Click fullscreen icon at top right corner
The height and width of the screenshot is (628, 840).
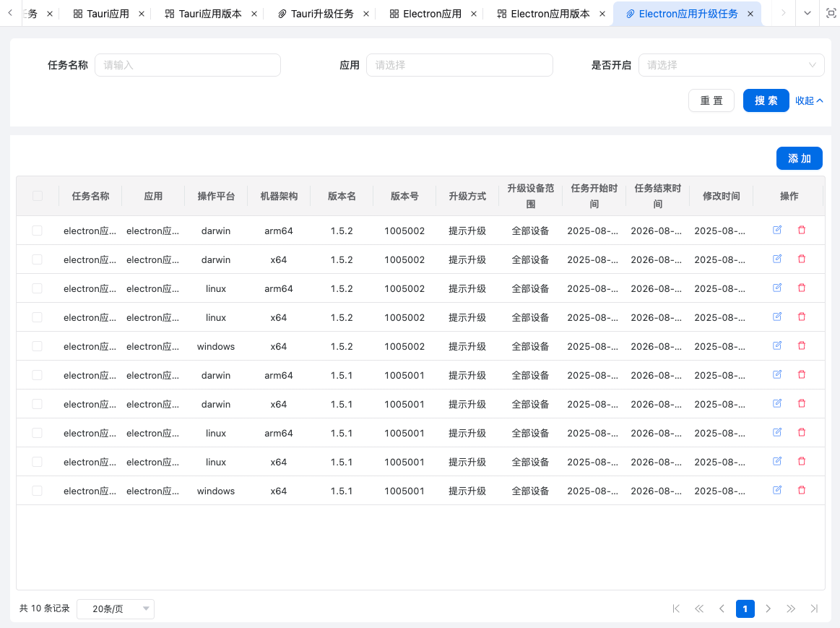[830, 13]
